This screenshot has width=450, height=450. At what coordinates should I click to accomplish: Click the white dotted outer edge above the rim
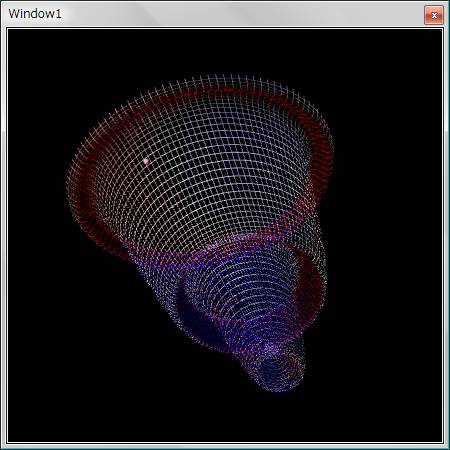pyautogui.click(x=227, y=81)
